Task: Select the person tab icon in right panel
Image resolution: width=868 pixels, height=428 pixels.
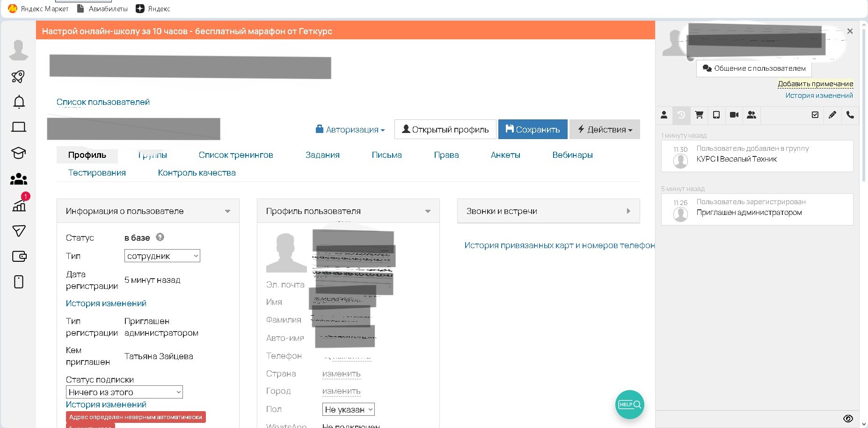Action: [x=664, y=115]
